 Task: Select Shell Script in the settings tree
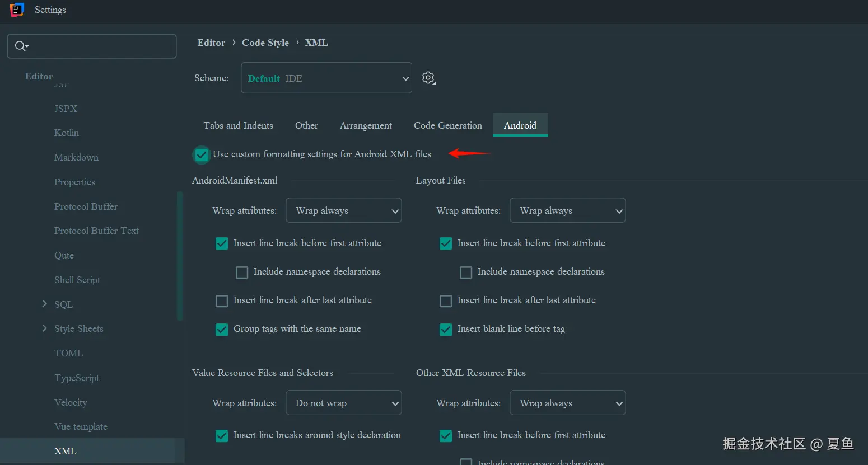pos(77,280)
